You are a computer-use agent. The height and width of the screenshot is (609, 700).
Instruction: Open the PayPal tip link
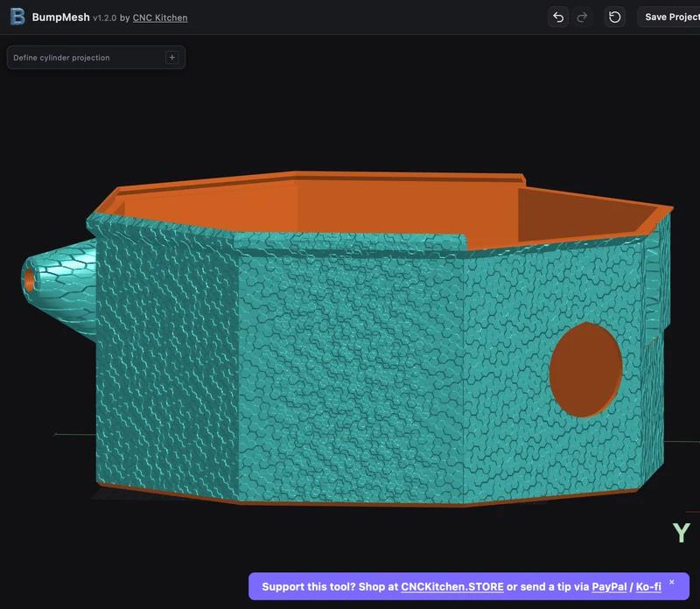609,586
